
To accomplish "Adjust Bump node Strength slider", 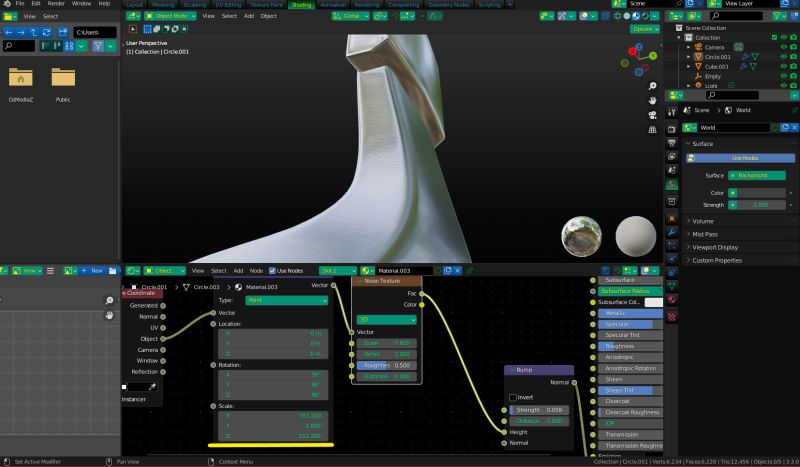I will tap(539, 410).
